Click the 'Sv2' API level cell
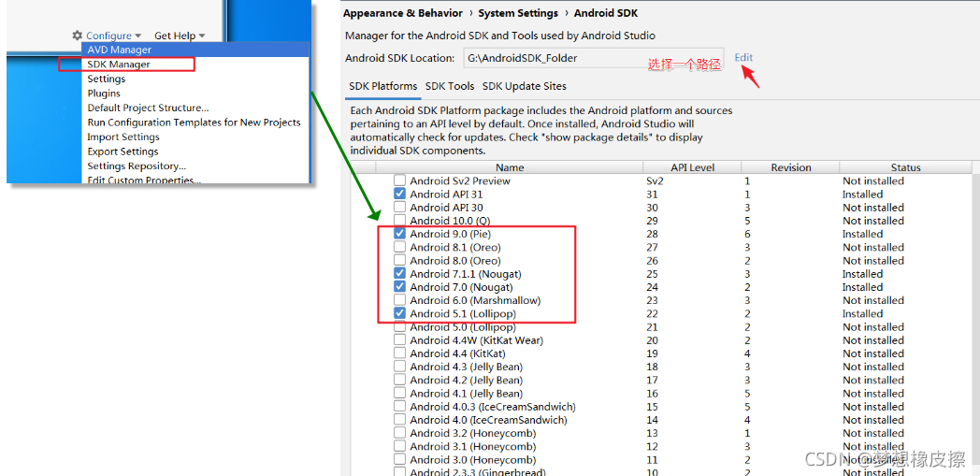980x476 pixels. tap(655, 180)
